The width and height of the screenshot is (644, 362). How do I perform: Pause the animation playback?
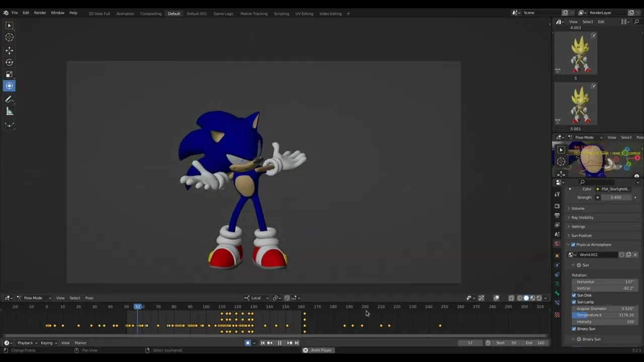click(x=280, y=343)
